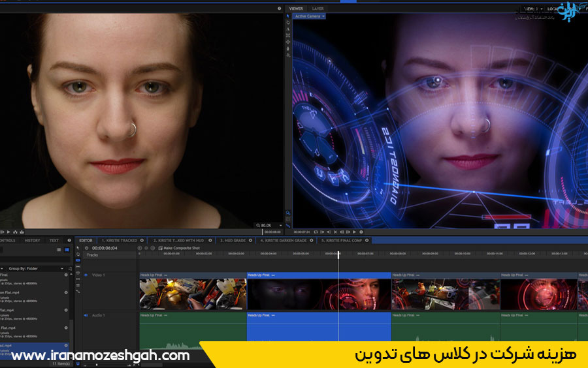The image size is (588, 368).
Task: Open the EDITOR tab
Action: [86, 240]
